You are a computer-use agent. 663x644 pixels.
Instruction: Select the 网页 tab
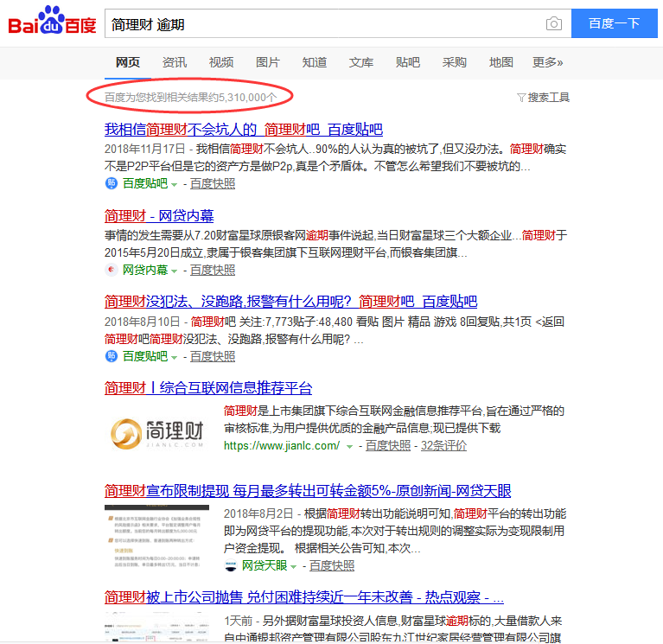(x=128, y=62)
